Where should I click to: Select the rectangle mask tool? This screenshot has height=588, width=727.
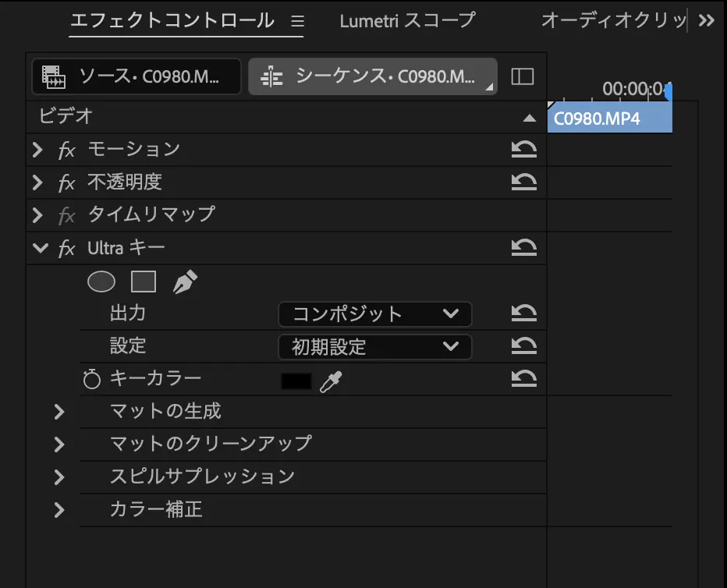click(144, 282)
